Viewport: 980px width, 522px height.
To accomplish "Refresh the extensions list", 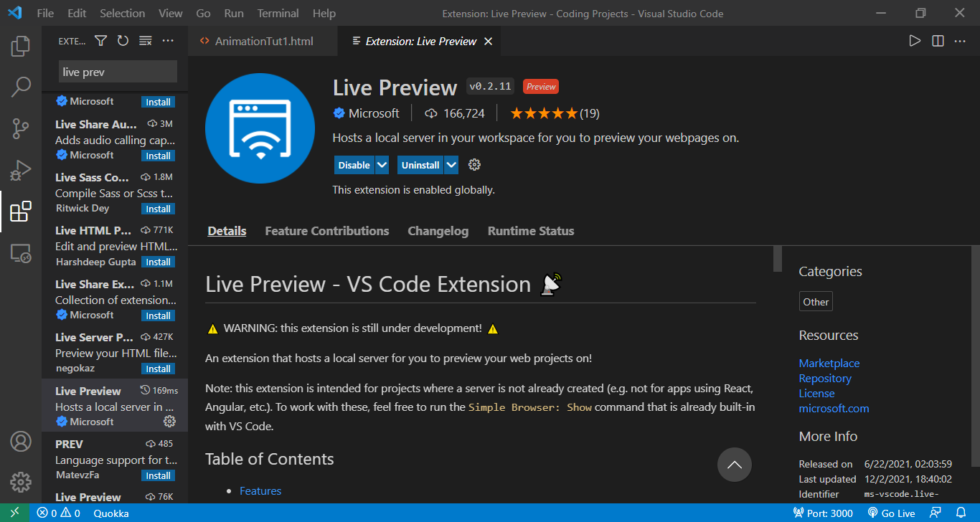I will 123,41.
